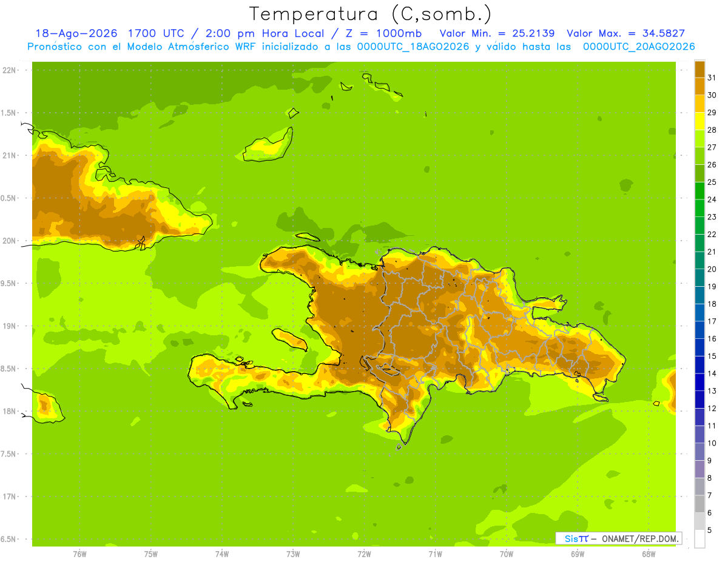The height and width of the screenshot is (562, 728).
Task: Click the color scale label '10'
Action: (712, 443)
